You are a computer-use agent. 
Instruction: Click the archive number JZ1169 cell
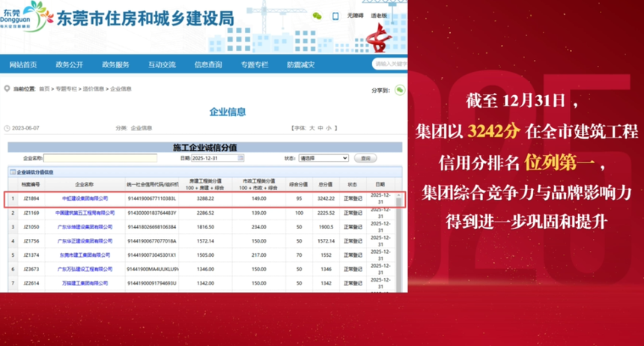31,213
